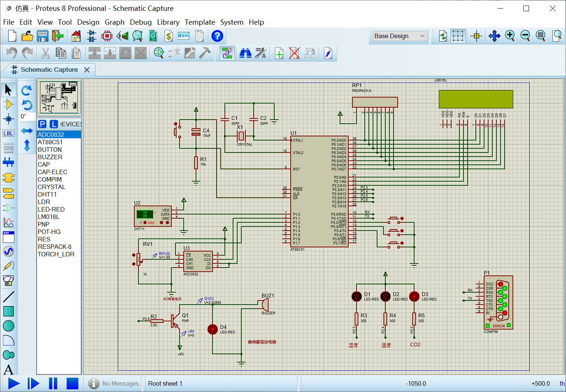The image size is (566, 392).
Task: Select the Generator Mode sine icon
Action: 8,251
